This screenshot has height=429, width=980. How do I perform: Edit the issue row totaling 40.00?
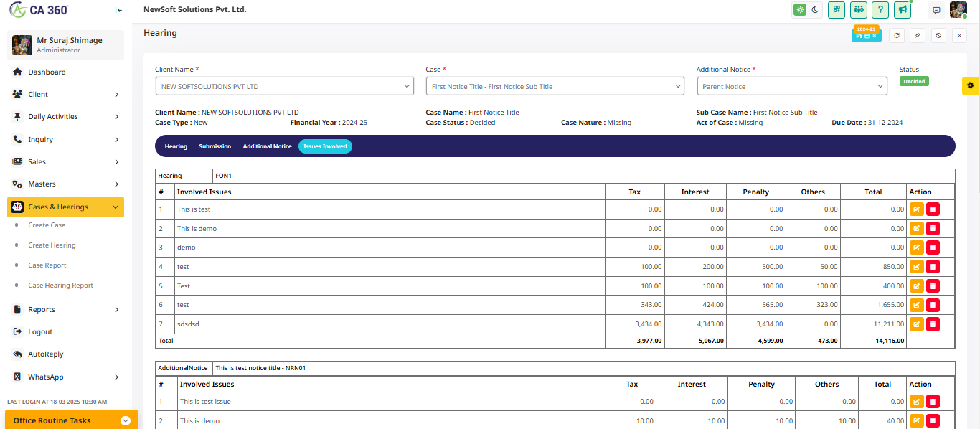[916, 421]
